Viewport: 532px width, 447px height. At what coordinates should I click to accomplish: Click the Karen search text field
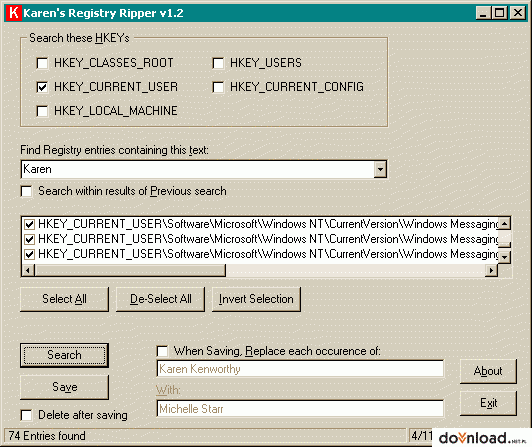click(198, 169)
